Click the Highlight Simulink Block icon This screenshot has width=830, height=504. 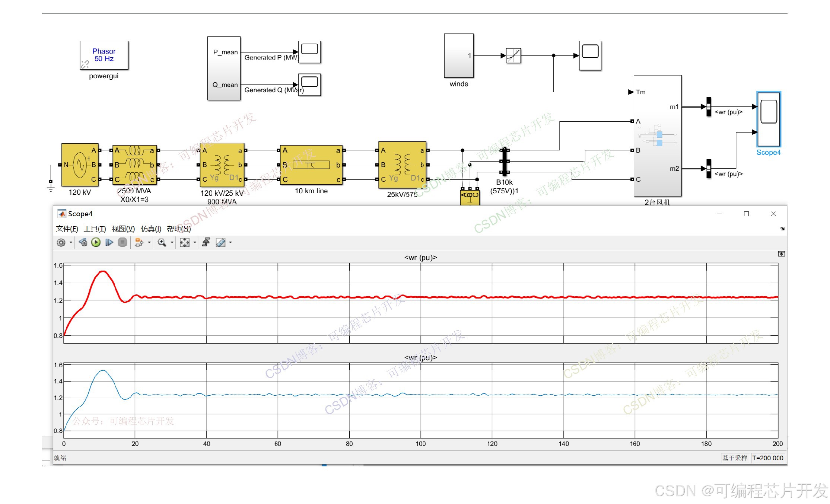(x=139, y=243)
